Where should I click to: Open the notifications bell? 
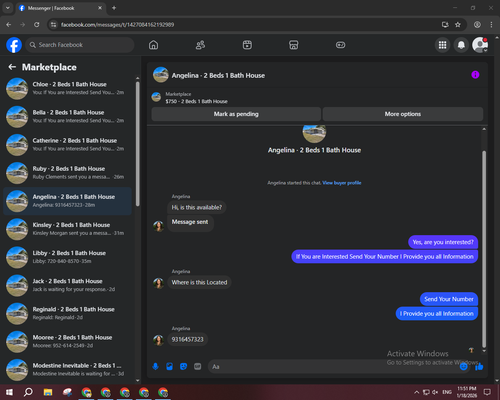pos(461,45)
